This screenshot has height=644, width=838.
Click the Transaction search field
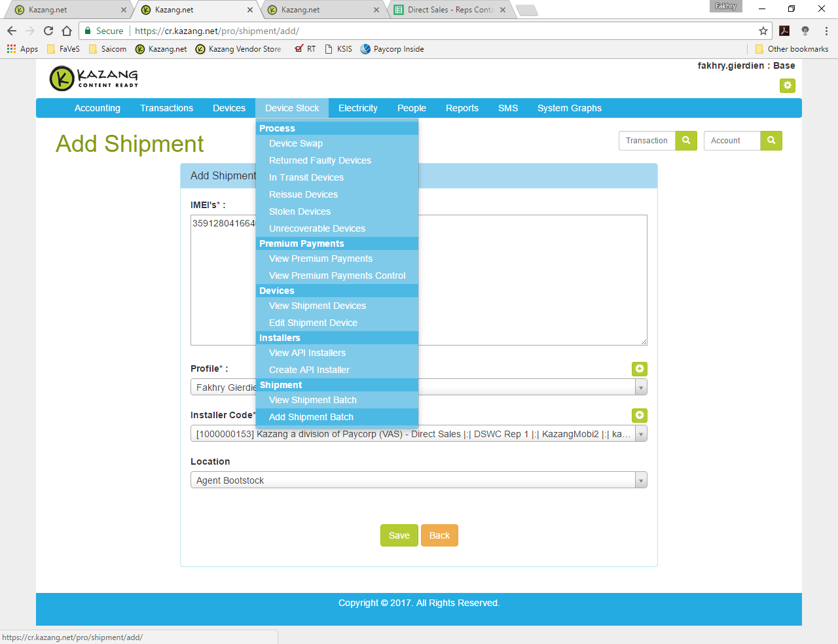coord(647,141)
